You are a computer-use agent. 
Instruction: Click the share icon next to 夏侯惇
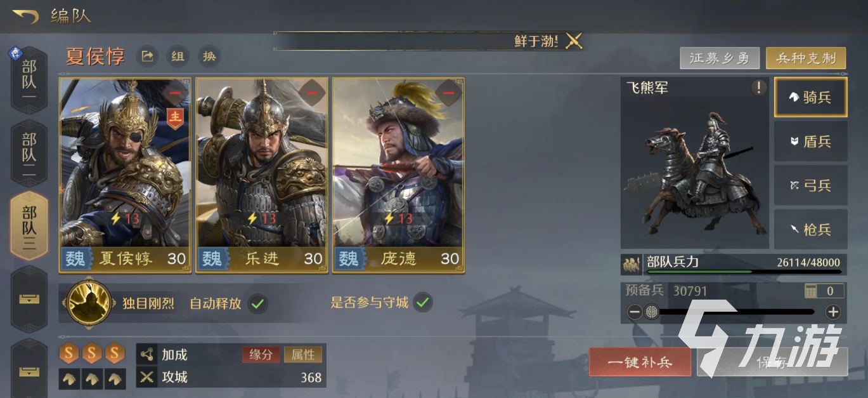coord(147,56)
